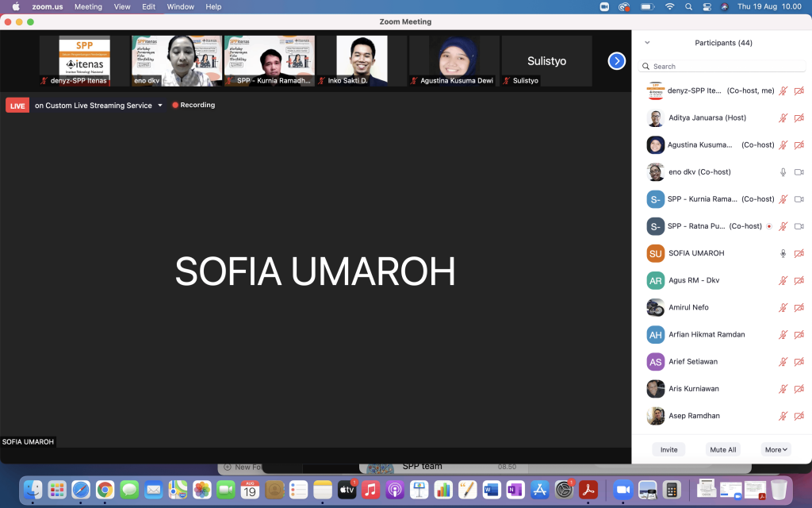
Task: Collapse Participants panel using top chevron
Action: pyautogui.click(x=647, y=43)
